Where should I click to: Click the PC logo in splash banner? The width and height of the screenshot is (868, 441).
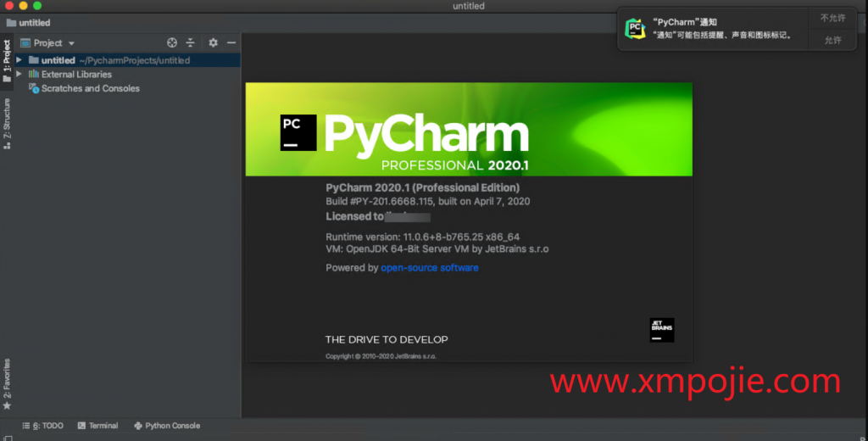pyautogui.click(x=298, y=133)
